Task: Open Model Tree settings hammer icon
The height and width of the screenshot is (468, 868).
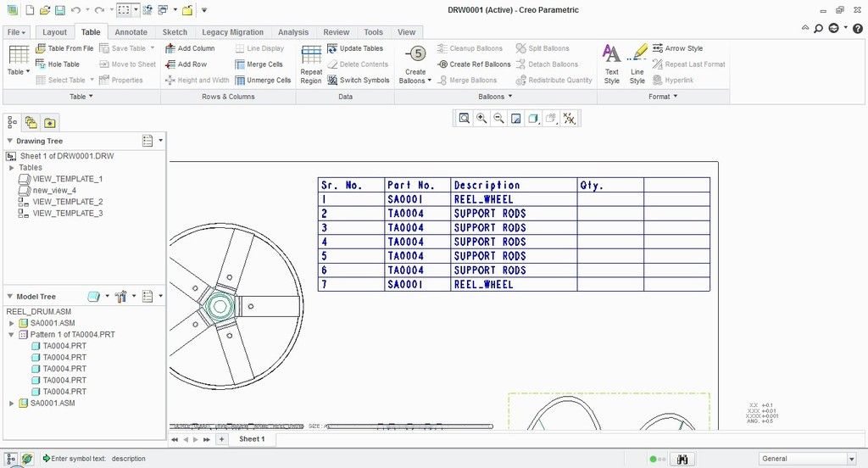Action: pos(120,296)
